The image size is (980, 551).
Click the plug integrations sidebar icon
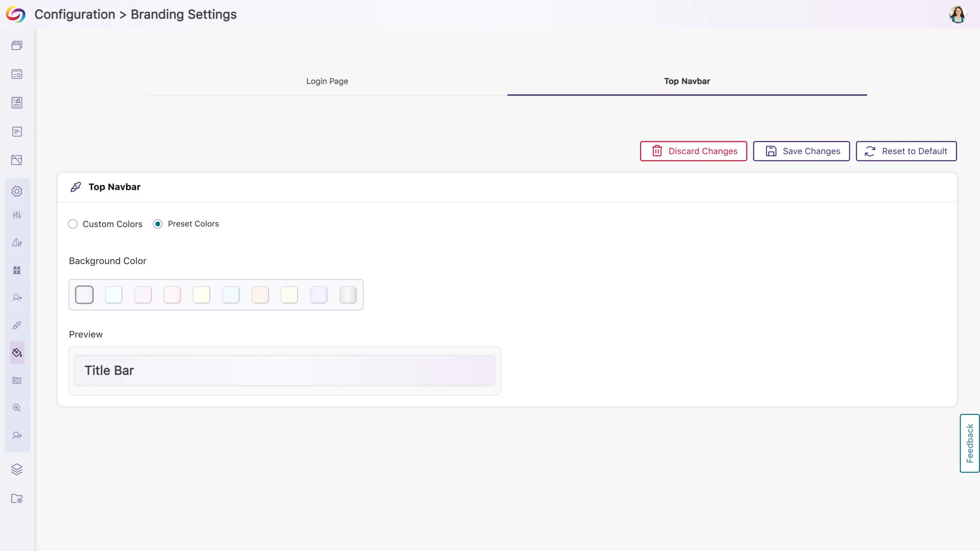coord(17,325)
